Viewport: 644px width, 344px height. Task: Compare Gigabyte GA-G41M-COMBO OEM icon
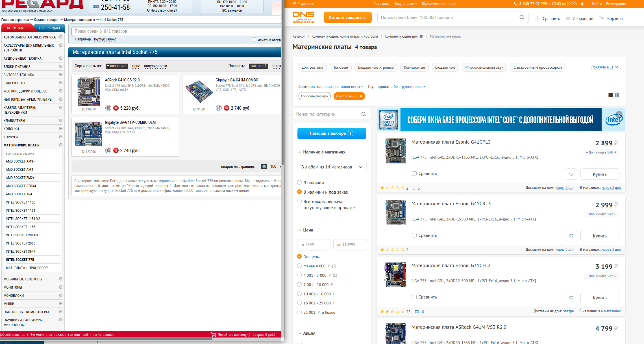108,150
